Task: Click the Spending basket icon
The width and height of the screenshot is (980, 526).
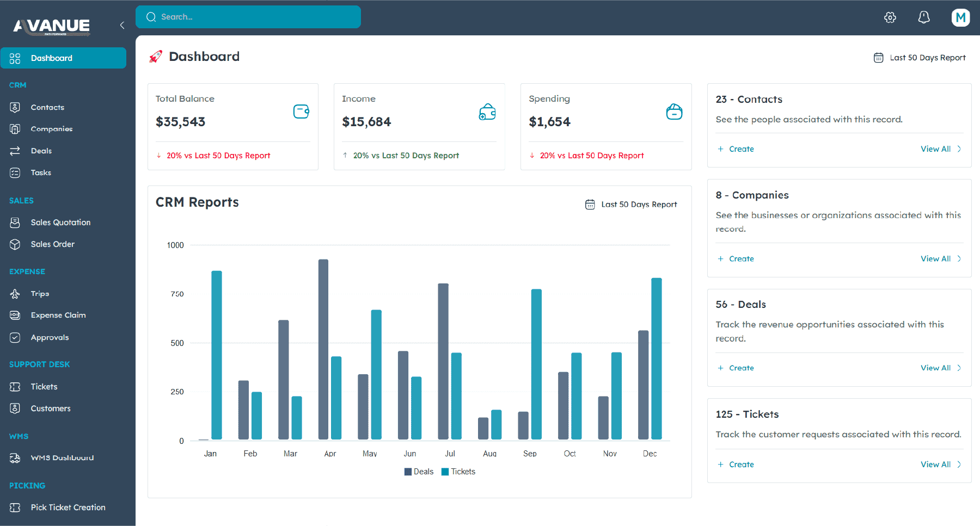Action: pos(674,112)
